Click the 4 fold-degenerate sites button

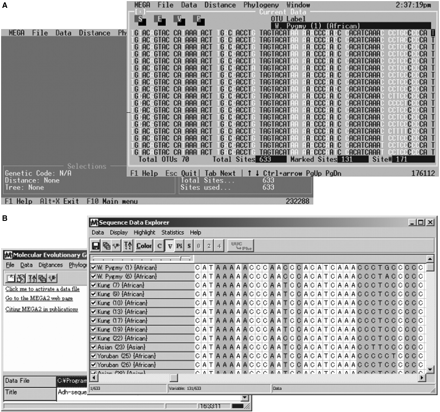[219, 246]
